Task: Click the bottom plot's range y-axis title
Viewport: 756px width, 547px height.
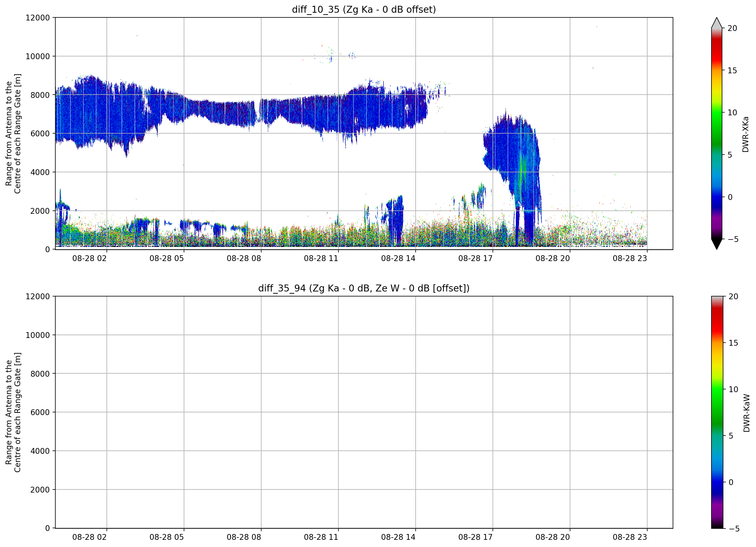Action: pyautogui.click(x=13, y=412)
